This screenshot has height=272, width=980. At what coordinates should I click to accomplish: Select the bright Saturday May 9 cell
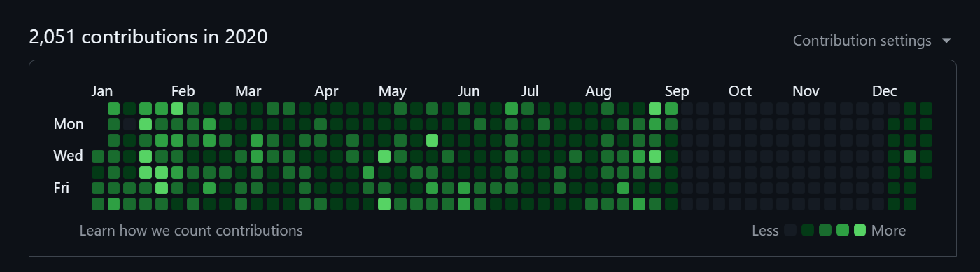pyautogui.click(x=384, y=204)
